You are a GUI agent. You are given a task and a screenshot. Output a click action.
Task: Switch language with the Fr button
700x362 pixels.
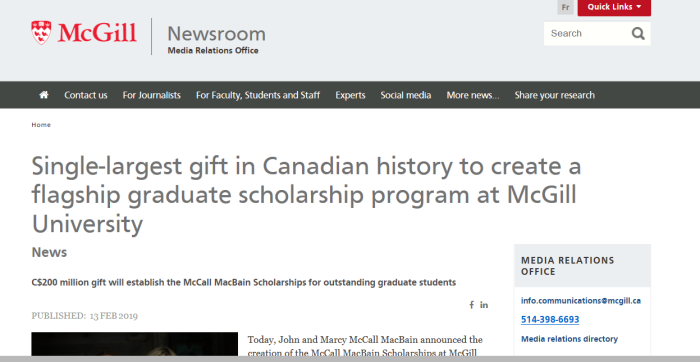565,7
